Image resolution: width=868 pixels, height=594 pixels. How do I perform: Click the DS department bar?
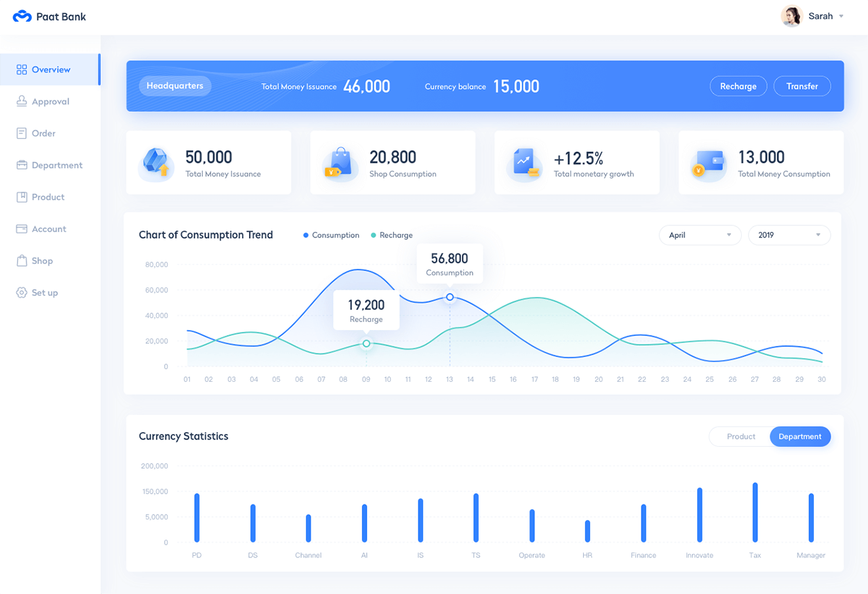tap(253, 523)
